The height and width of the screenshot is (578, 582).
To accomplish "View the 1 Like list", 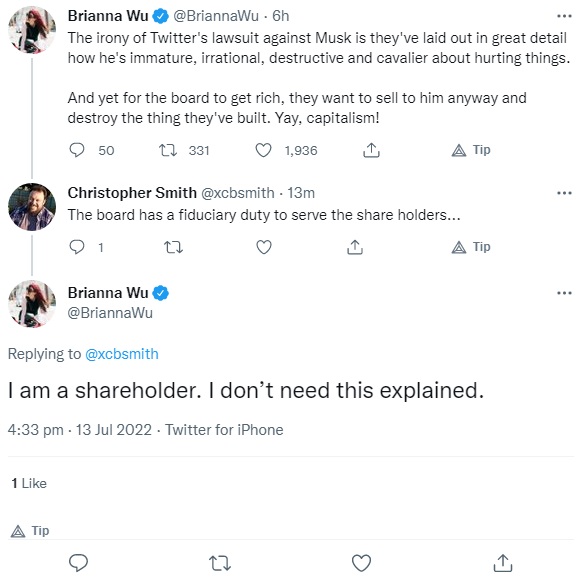I will tap(29, 483).
